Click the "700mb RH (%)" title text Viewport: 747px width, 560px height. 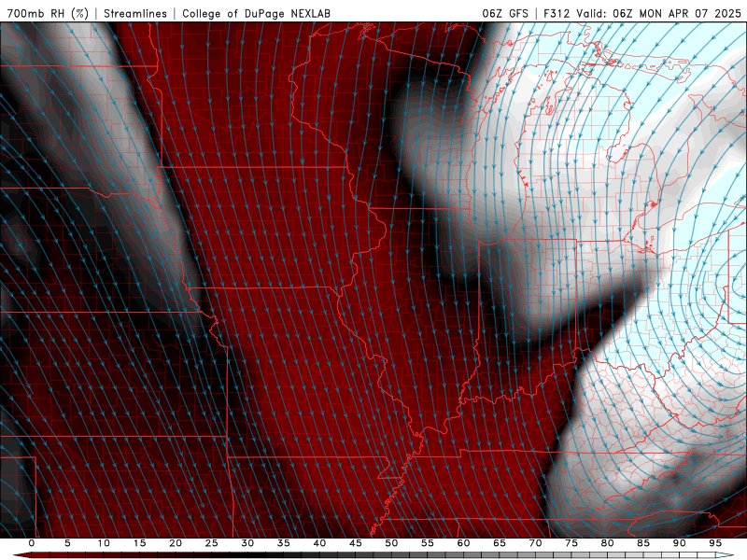pyautogui.click(x=48, y=13)
